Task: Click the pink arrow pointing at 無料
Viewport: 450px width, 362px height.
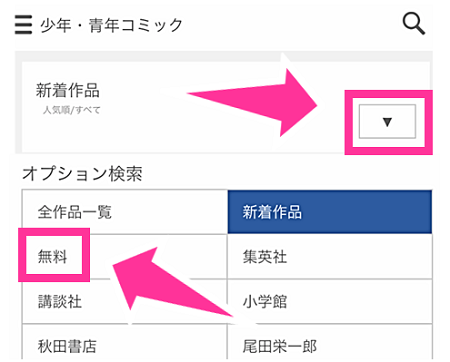Action: [172, 282]
